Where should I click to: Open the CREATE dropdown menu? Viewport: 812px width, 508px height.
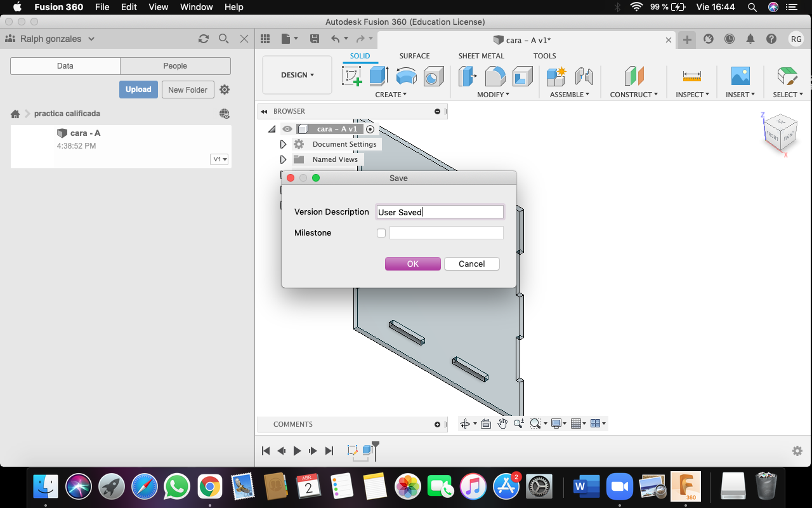[391, 95]
